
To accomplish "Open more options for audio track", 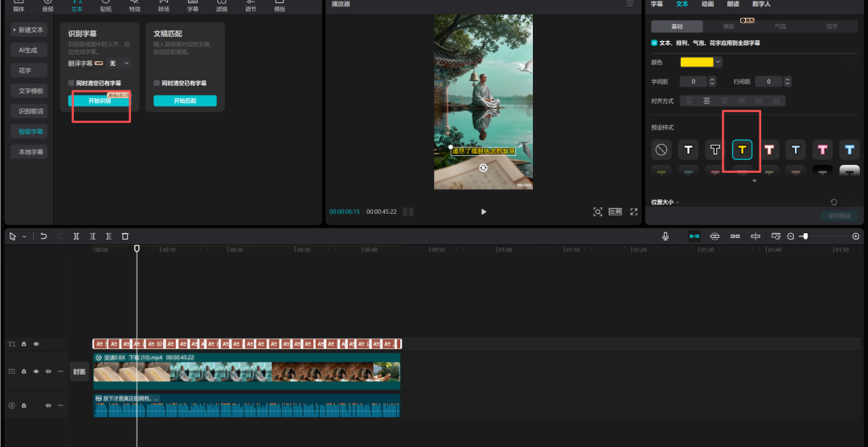I will [x=60, y=405].
